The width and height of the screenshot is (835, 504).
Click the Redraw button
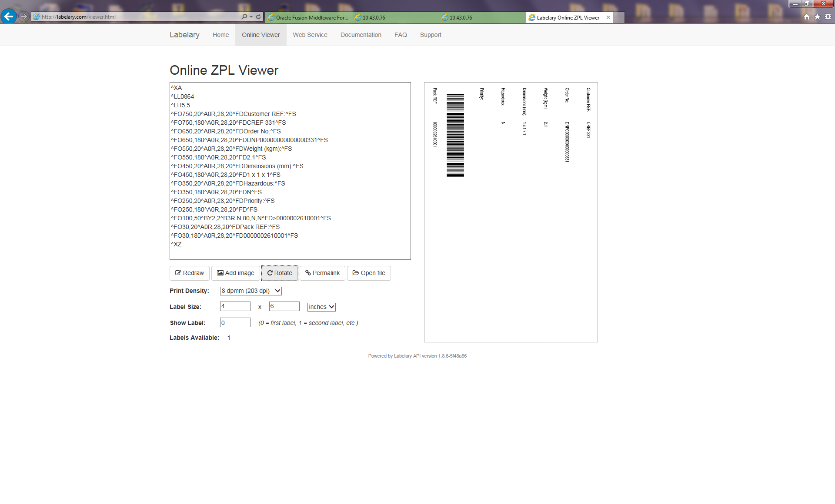190,273
